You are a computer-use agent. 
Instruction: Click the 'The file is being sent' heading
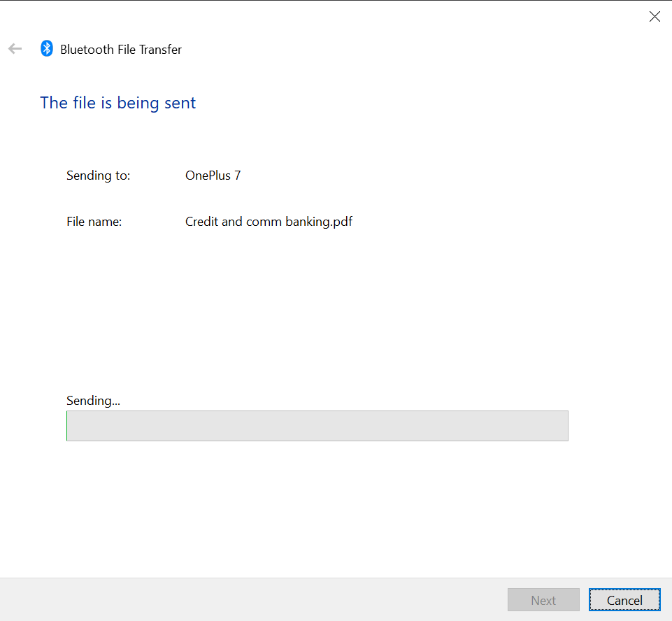pos(118,103)
